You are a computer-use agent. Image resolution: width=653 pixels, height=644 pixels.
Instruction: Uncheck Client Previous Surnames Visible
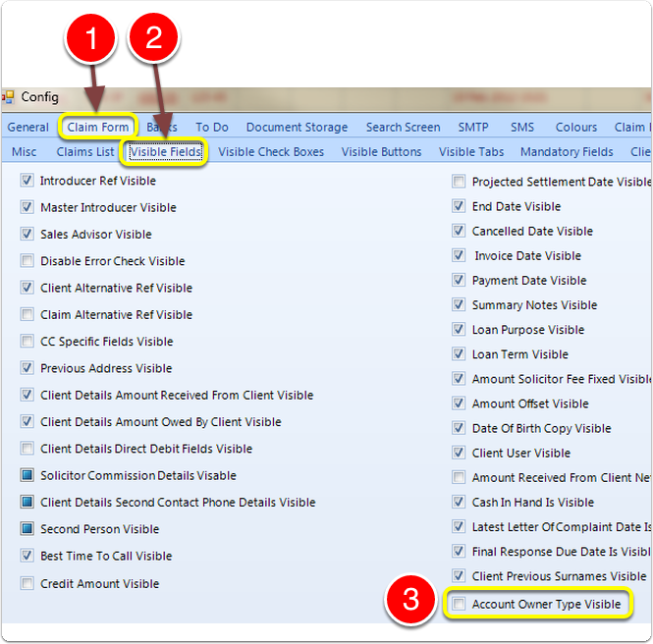(459, 575)
